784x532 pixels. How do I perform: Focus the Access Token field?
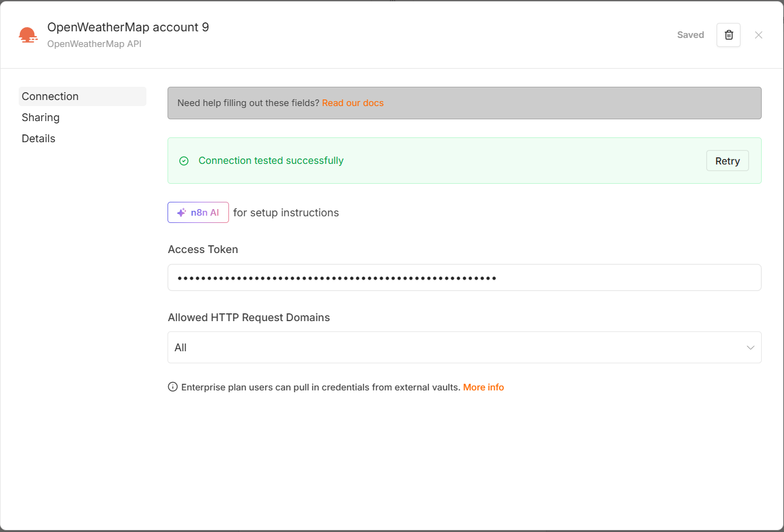(x=465, y=278)
